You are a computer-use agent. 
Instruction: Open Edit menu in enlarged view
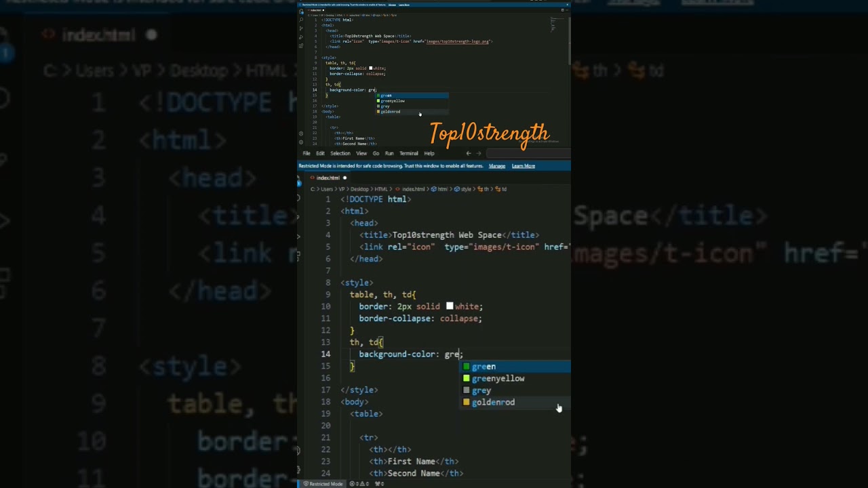pos(320,153)
